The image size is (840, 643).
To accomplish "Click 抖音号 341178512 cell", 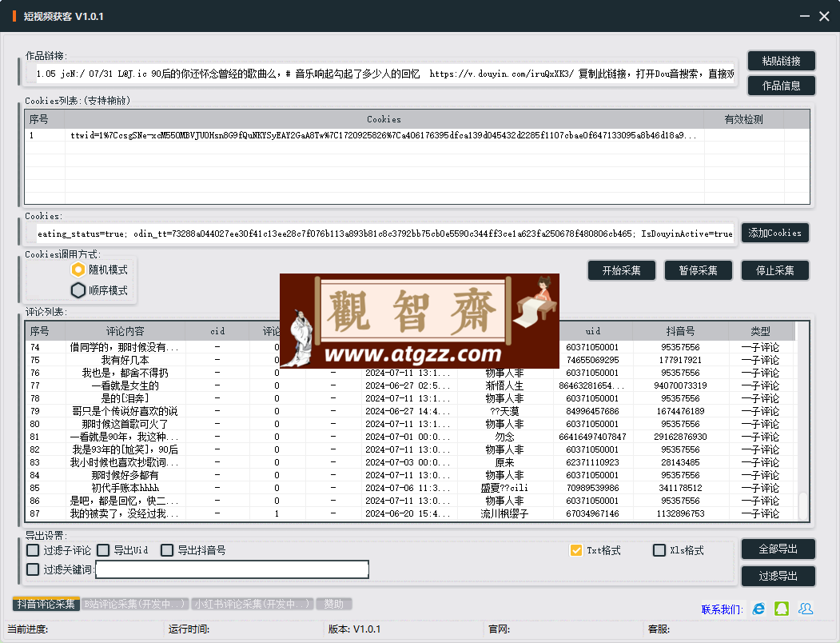I will pos(680,488).
